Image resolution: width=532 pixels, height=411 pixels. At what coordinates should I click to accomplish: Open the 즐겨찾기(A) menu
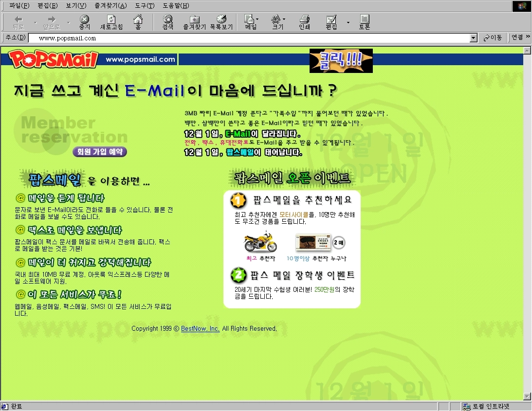tap(110, 6)
